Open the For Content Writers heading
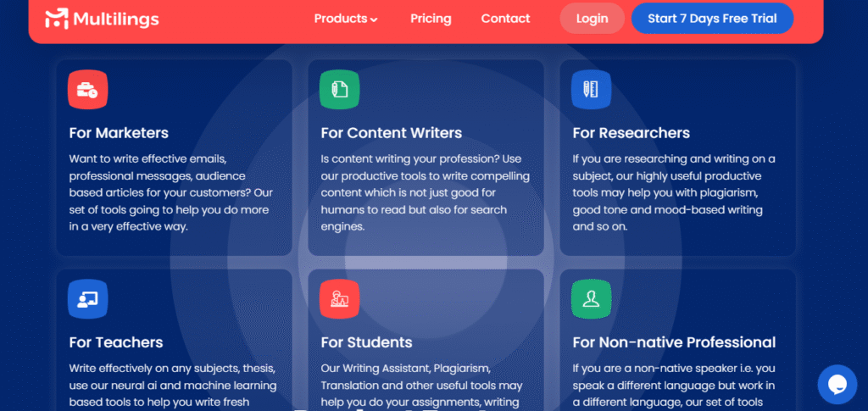This screenshot has width=868, height=411. point(391,133)
